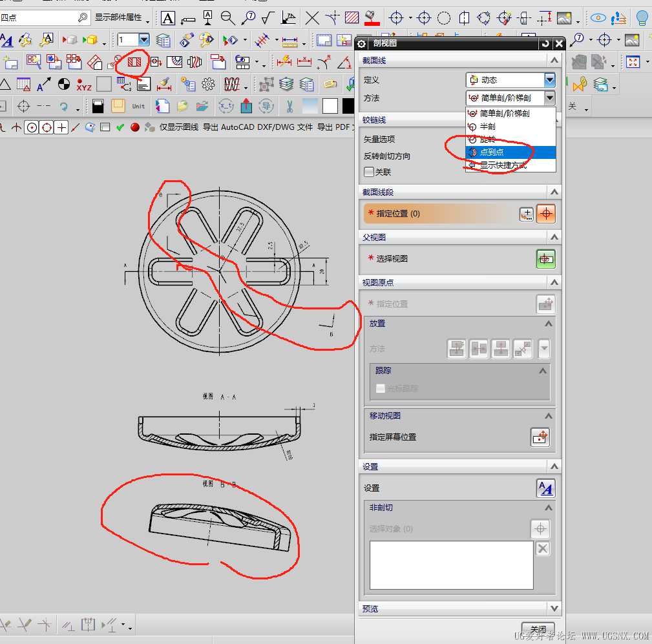Click the light bulb icon
Screen dimensions: 652x644
643,18
